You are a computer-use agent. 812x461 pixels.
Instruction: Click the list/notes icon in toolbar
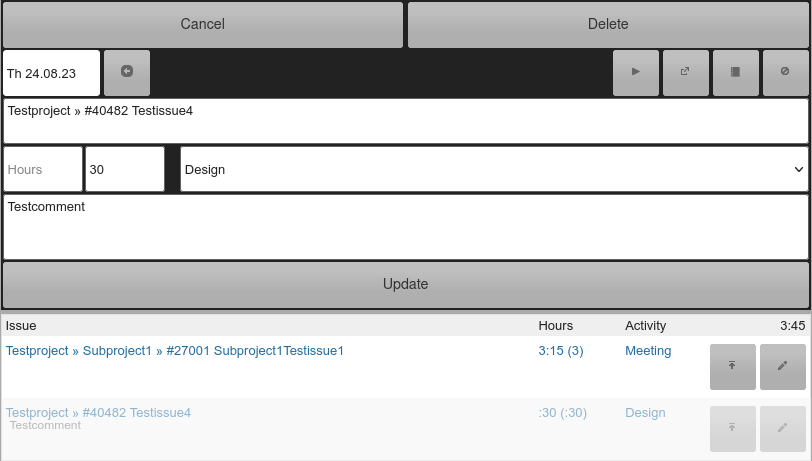735,73
